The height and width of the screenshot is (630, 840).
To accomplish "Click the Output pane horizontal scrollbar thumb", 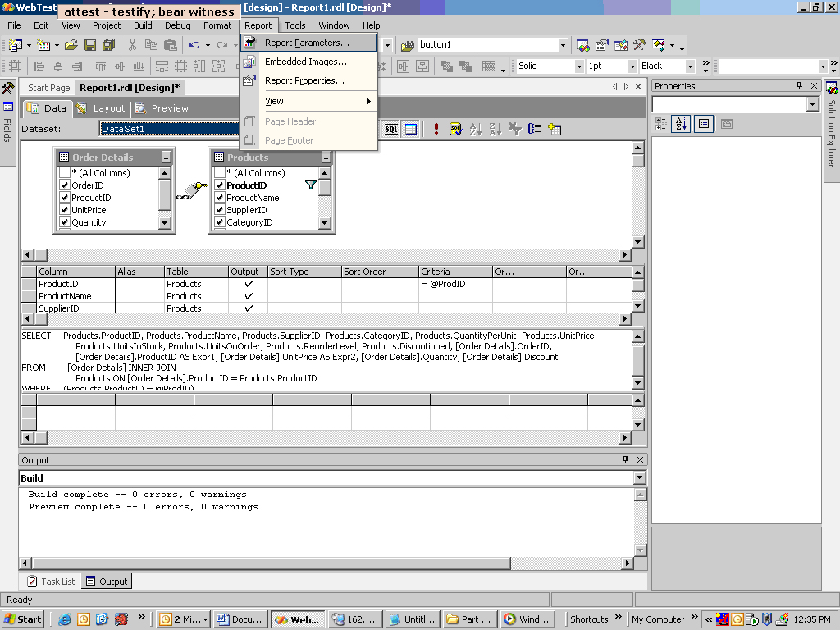I will (x=272, y=564).
